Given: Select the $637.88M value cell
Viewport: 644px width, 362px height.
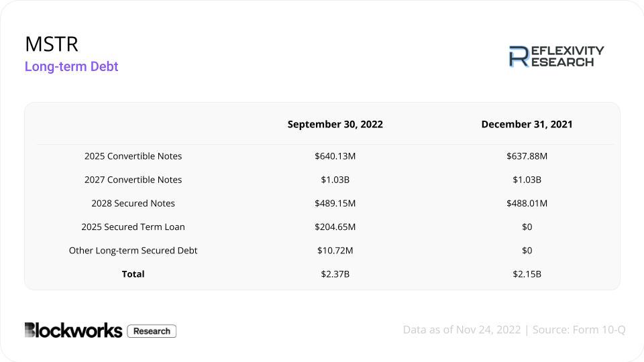Looking at the screenshot, I should point(527,156).
